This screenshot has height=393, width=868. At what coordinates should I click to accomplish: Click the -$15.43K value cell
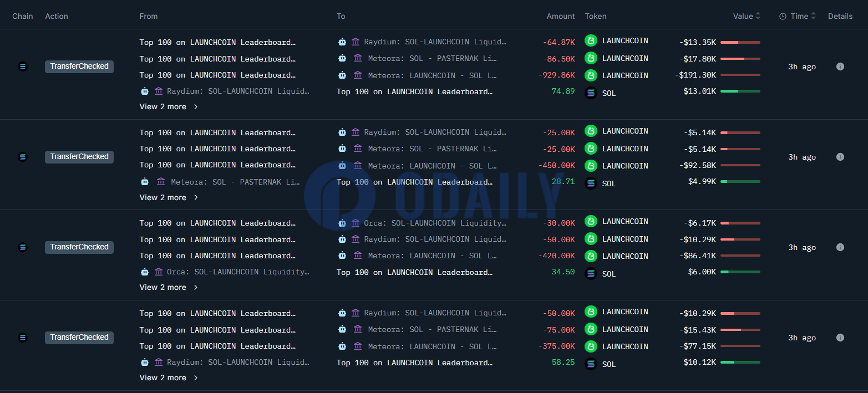(x=698, y=329)
